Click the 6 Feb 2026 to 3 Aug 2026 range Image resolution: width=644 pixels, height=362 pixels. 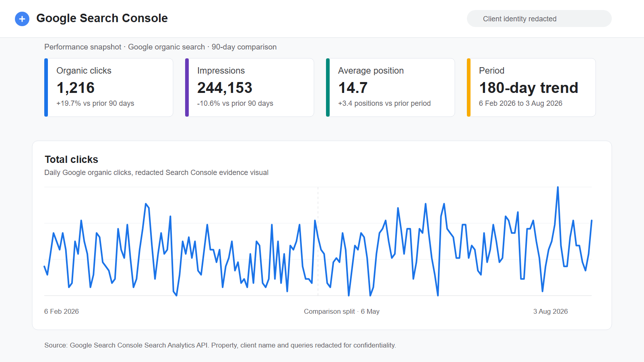click(x=520, y=103)
